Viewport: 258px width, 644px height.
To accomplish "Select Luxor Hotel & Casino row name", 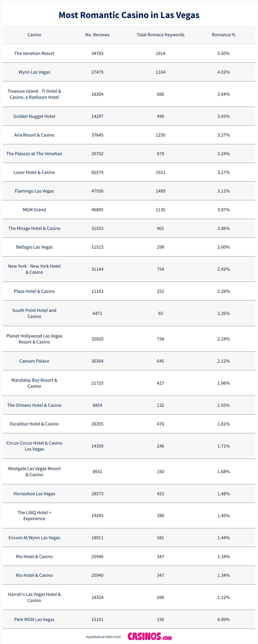I will point(34,172).
